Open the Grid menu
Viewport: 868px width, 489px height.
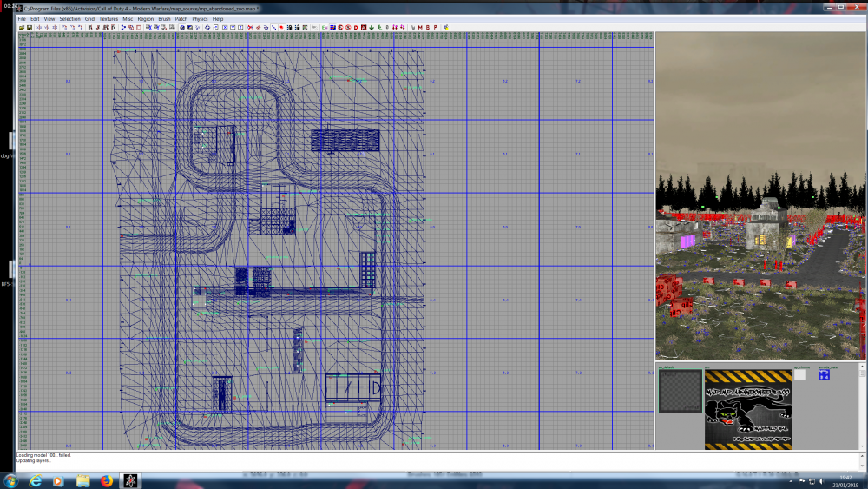(89, 18)
